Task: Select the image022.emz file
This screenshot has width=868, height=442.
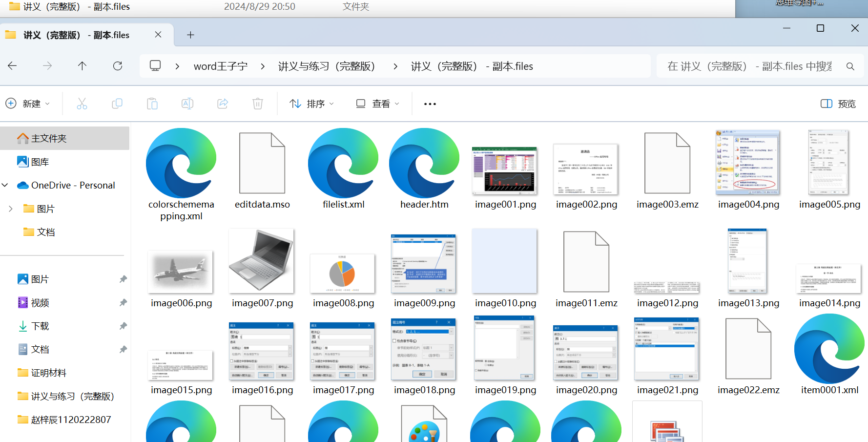Action: 748,349
